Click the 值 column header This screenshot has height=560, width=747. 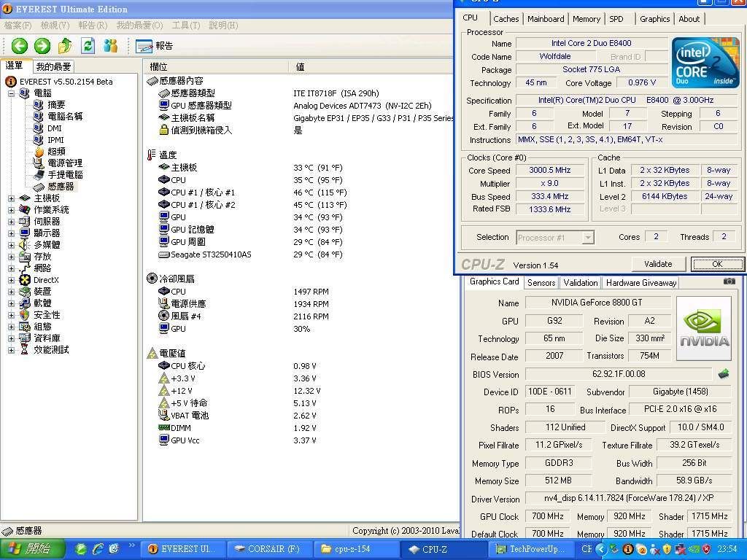(x=371, y=66)
